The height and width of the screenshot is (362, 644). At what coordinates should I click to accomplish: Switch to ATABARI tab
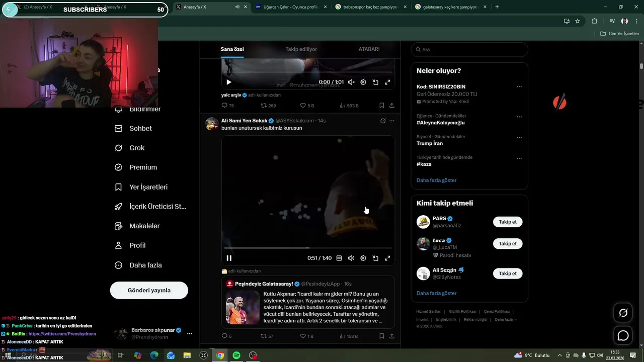(369, 49)
